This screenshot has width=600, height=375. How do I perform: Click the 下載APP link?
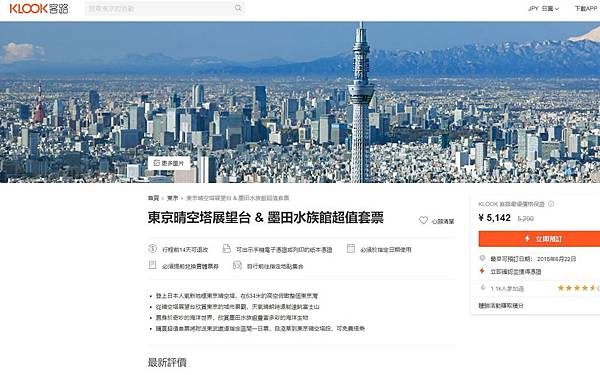click(586, 8)
